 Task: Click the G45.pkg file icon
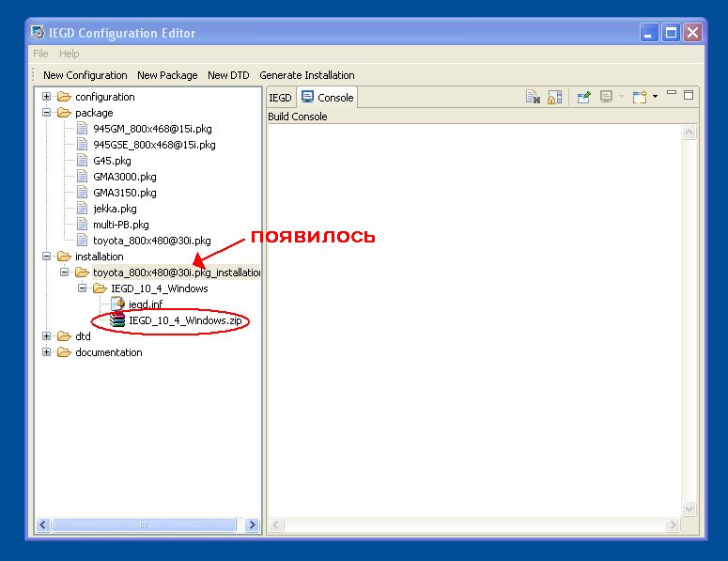pyautogui.click(x=82, y=161)
